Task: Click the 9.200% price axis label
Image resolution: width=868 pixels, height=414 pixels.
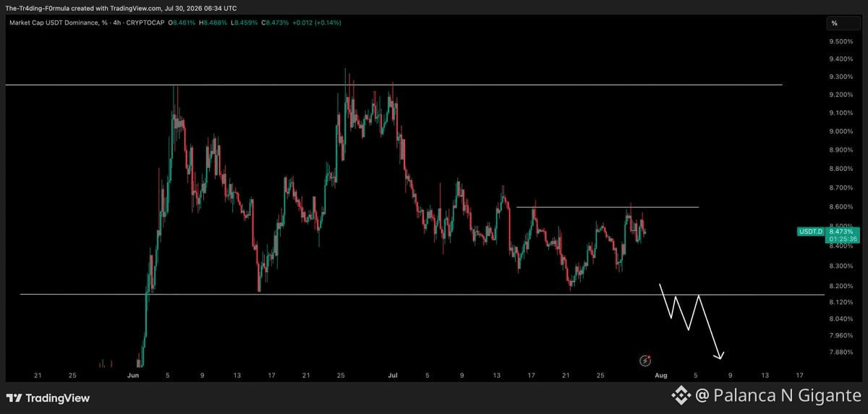Action: 841,95
